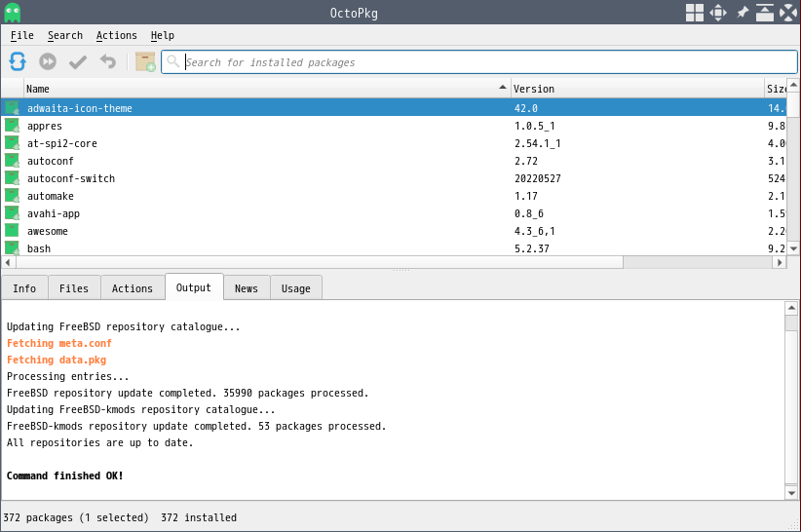Switch to the Info tab
The height and width of the screenshot is (532, 801).
pos(24,288)
